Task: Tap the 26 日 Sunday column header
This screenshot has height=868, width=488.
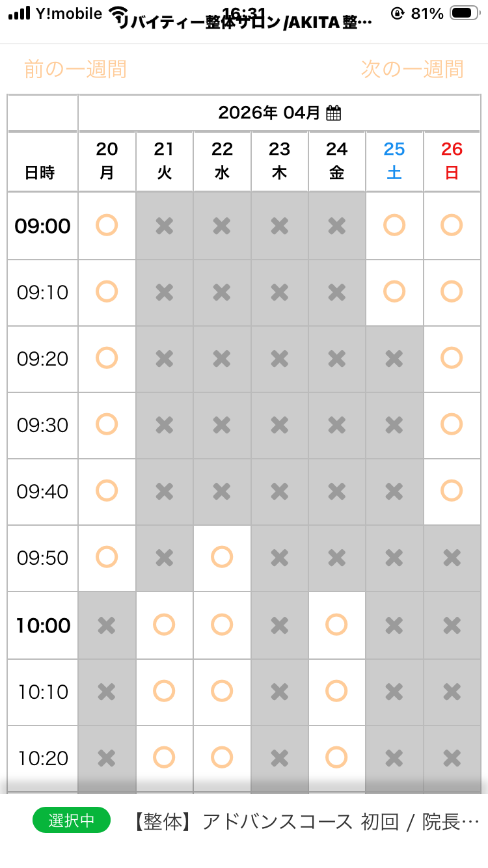Action: [452, 161]
